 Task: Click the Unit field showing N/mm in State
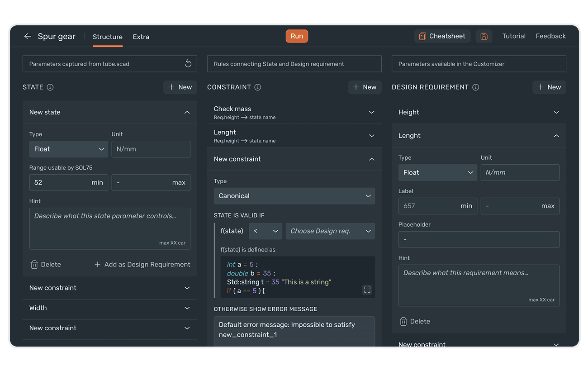(x=151, y=149)
